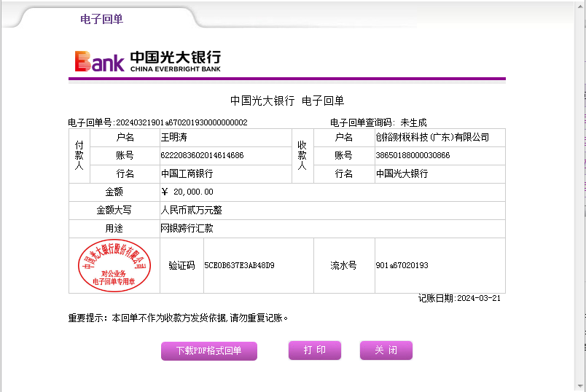Click the 重要提示 notice text
This screenshot has height=392, width=586.
pyautogui.click(x=178, y=318)
